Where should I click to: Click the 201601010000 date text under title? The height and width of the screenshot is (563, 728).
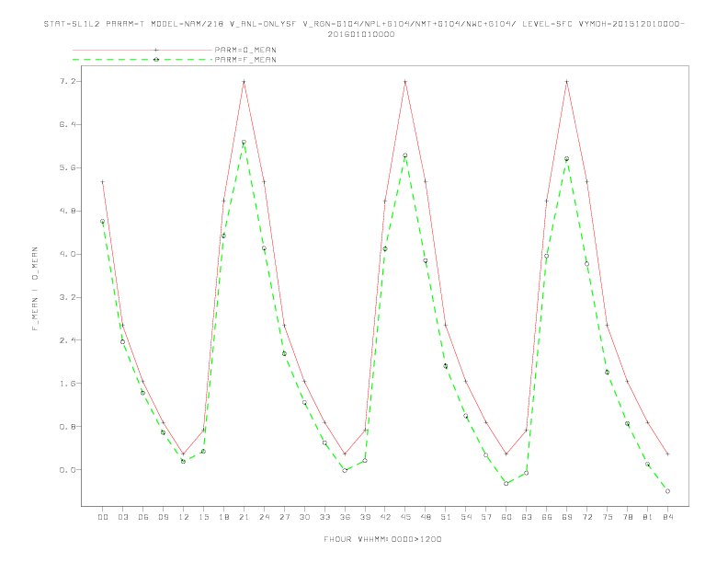point(361,34)
